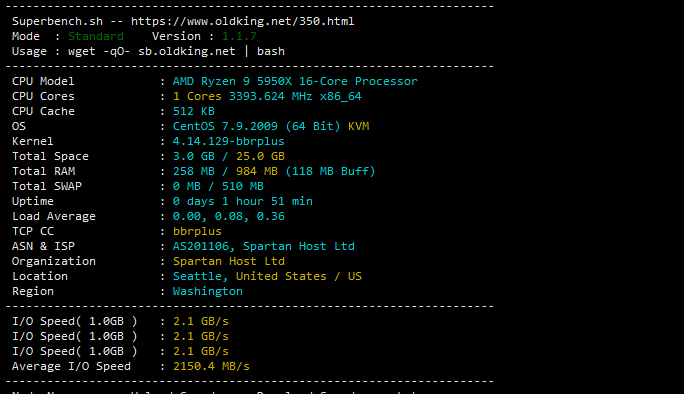Click the 4.14.129-bbrplus kernel version
The width and height of the screenshot is (684, 394).
(x=229, y=141)
